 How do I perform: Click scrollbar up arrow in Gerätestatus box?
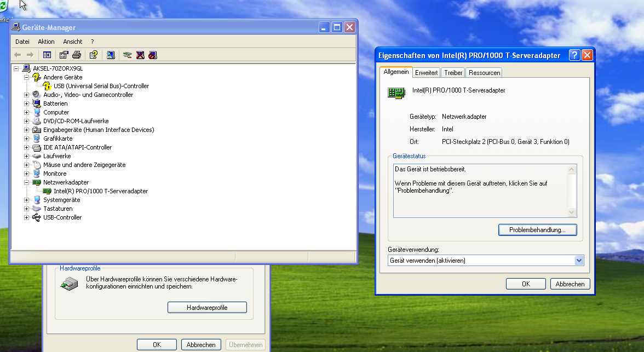[x=571, y=169]
